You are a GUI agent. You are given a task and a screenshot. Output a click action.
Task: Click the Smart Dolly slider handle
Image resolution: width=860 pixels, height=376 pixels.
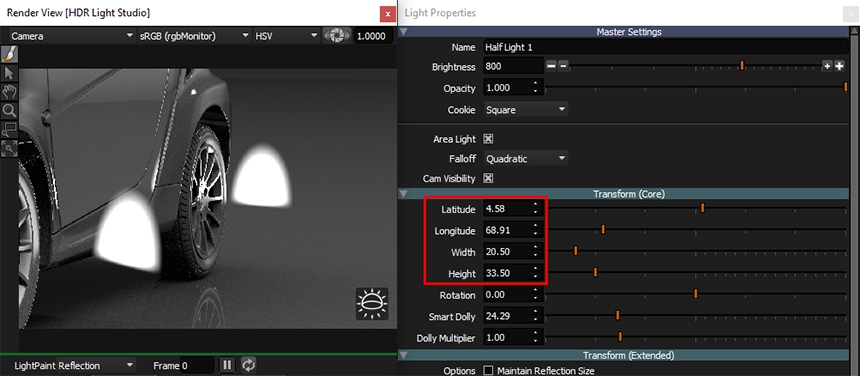[x=617, y=315]
